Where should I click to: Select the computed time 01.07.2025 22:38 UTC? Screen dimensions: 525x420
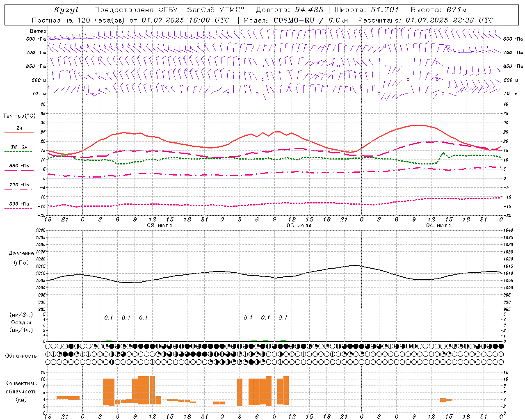(450, 20)
